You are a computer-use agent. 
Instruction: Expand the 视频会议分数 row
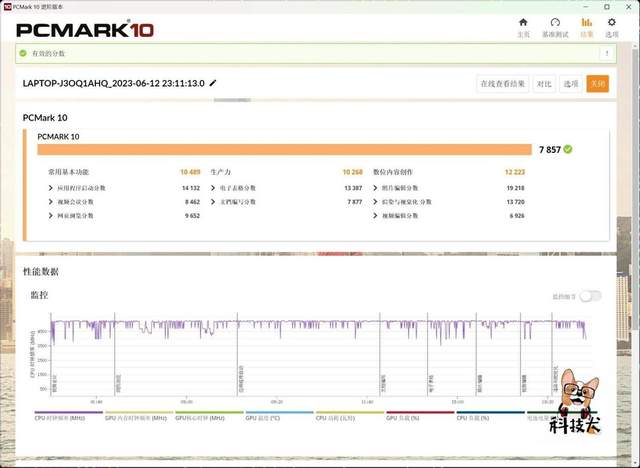(x=51, y=201)
